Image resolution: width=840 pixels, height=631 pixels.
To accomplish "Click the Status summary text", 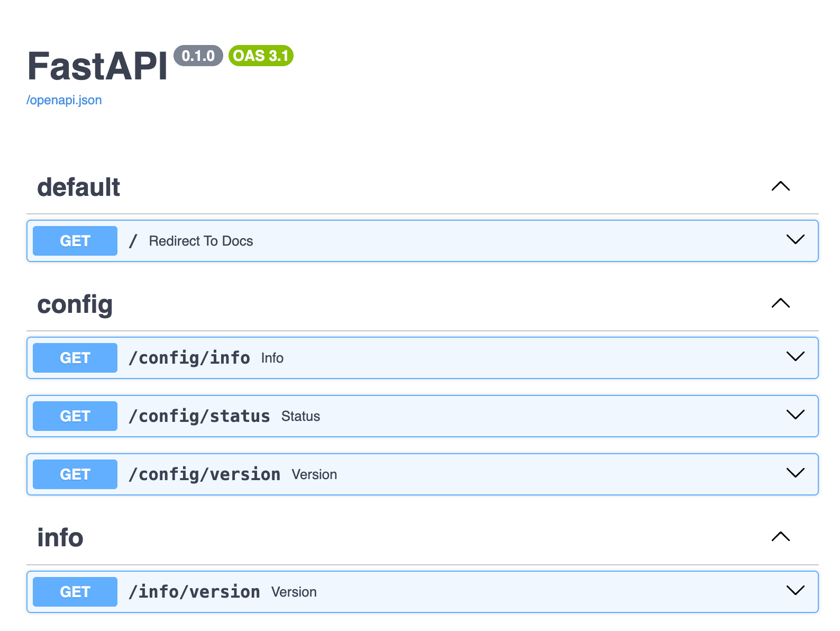I will pyautogui.click(x=300, y=417).
